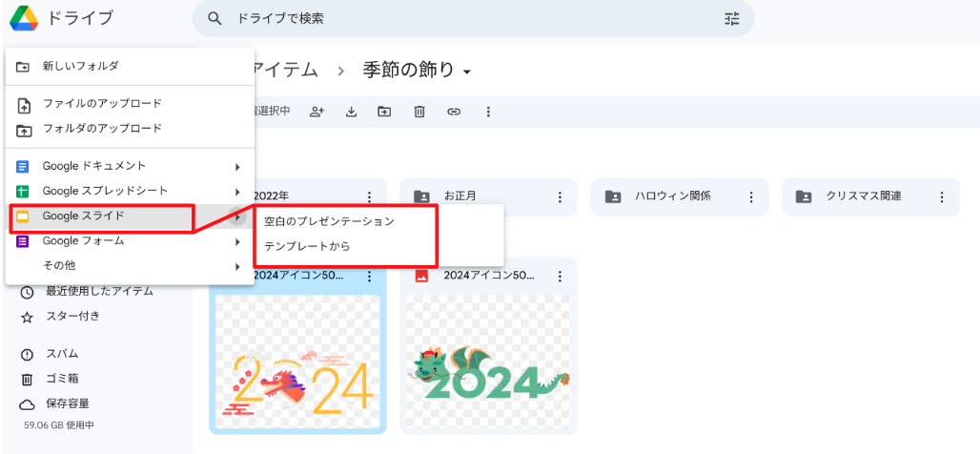Open the Google ドキュメント menu item
Image resolution: width=980 pixels, height=454 pixels.
[130, 166]
